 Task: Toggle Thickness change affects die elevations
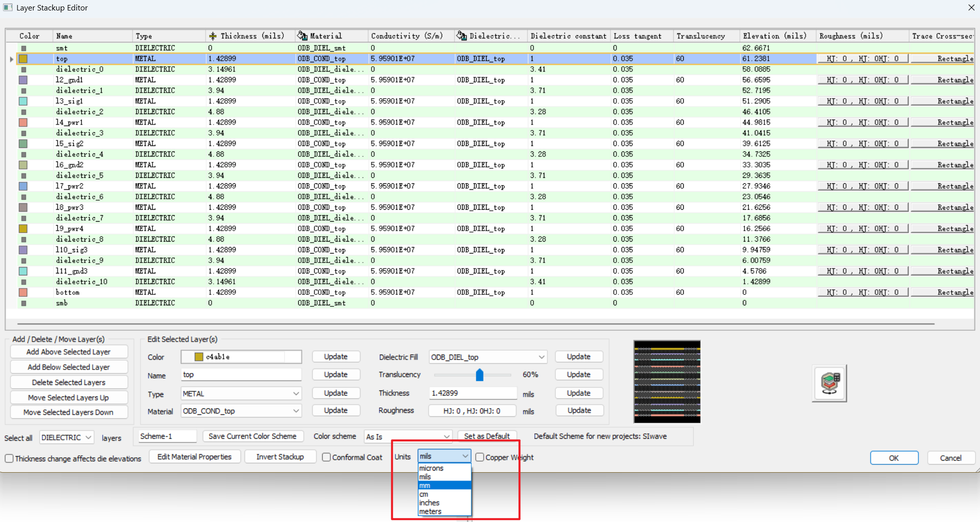tap(9, 458)
